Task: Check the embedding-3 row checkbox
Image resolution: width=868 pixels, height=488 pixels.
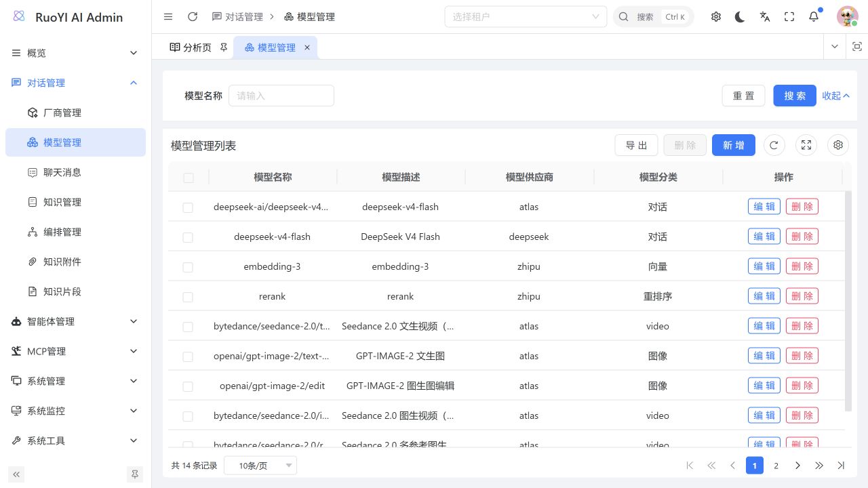Action: (x=188, y=267)
